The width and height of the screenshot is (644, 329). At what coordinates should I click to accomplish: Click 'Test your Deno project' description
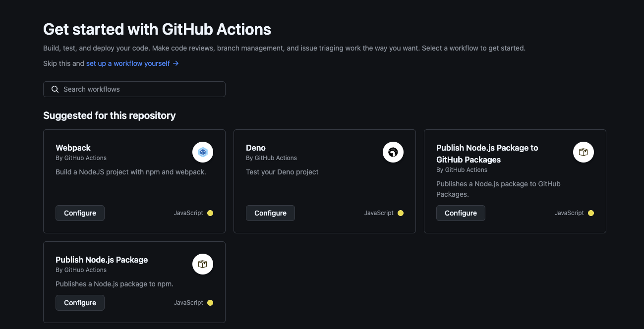click(282, 172)
